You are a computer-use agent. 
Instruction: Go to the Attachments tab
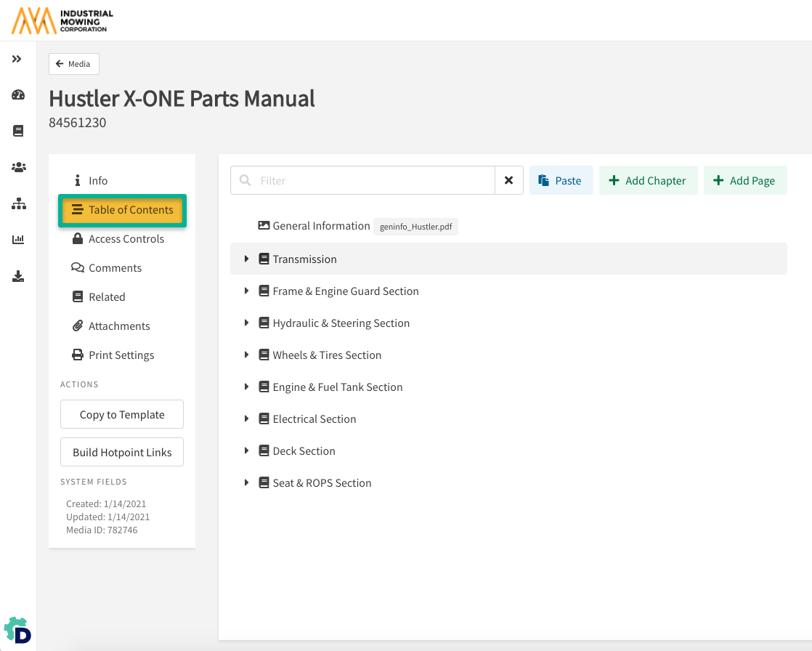click(x=118, y=326)
